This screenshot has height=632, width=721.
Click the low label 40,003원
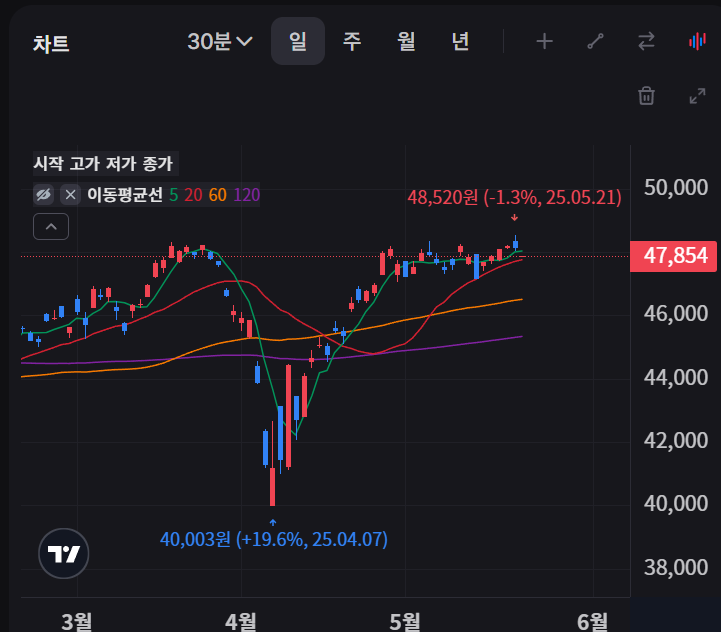click(274, 539)
